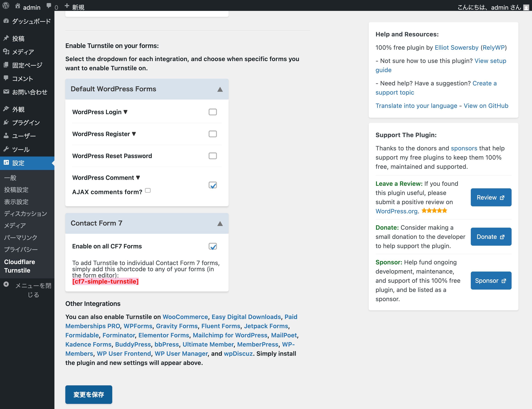Open the ダッシュボード dashboard icon

(6, 21)
